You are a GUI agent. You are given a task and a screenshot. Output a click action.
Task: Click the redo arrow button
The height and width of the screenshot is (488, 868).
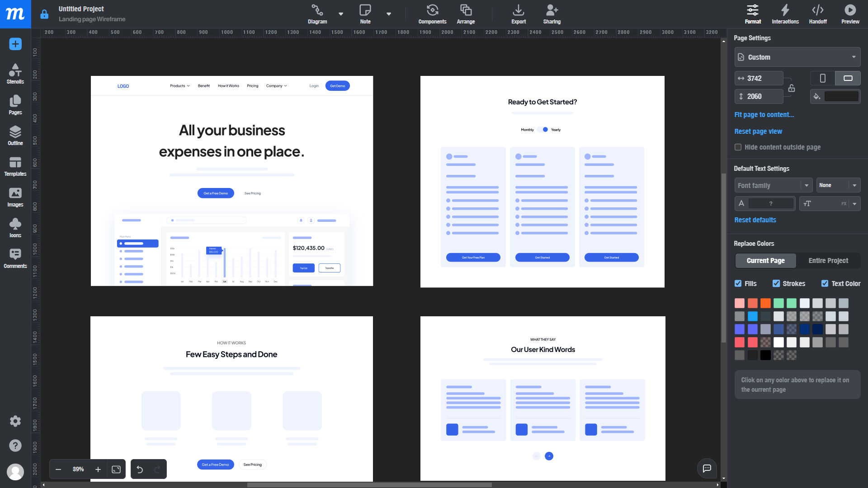[x=157, y=469]
